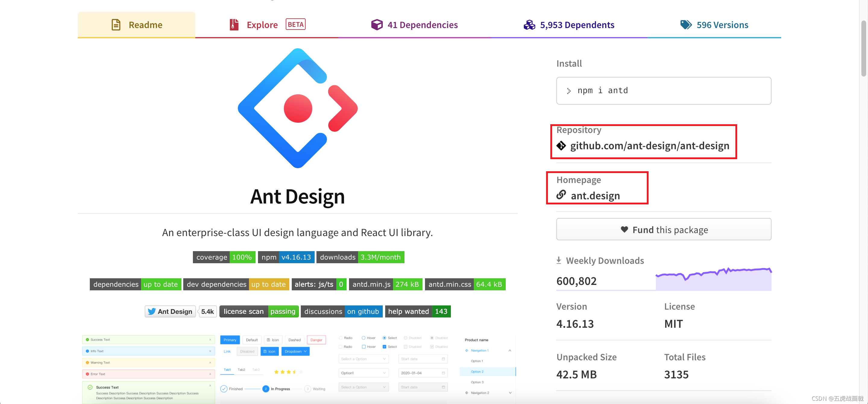This screenshot has height=404, width=868.
Task: Click the npm i antd install box
Action: pyautogui.click(x=663, y=91)
